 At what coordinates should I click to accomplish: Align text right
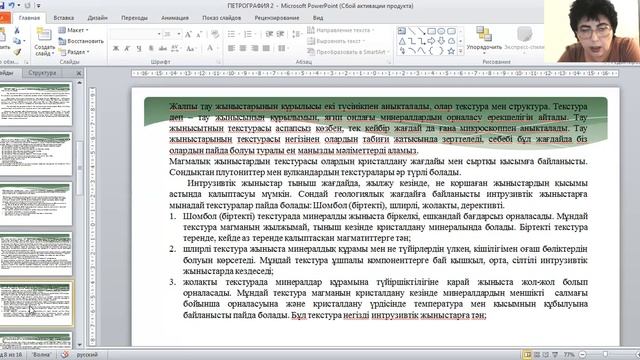pos(255,48)
